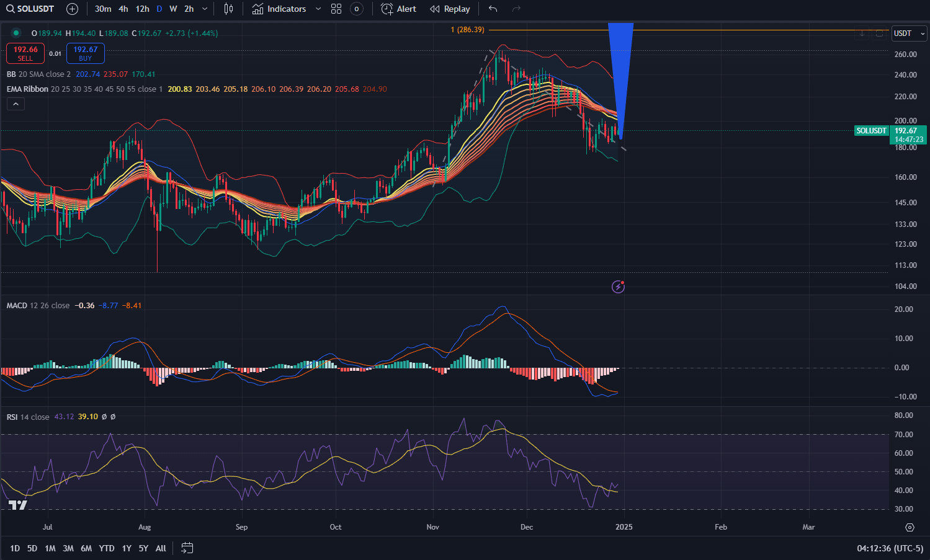Click the lightning event marker on chart
Screen dimensions: 930x560
[x=618, y=287]
